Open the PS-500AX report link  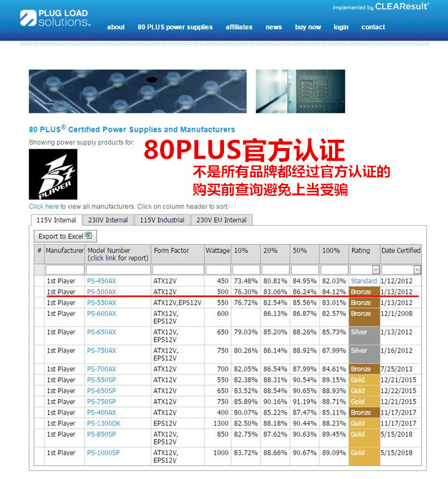[102, 291]
